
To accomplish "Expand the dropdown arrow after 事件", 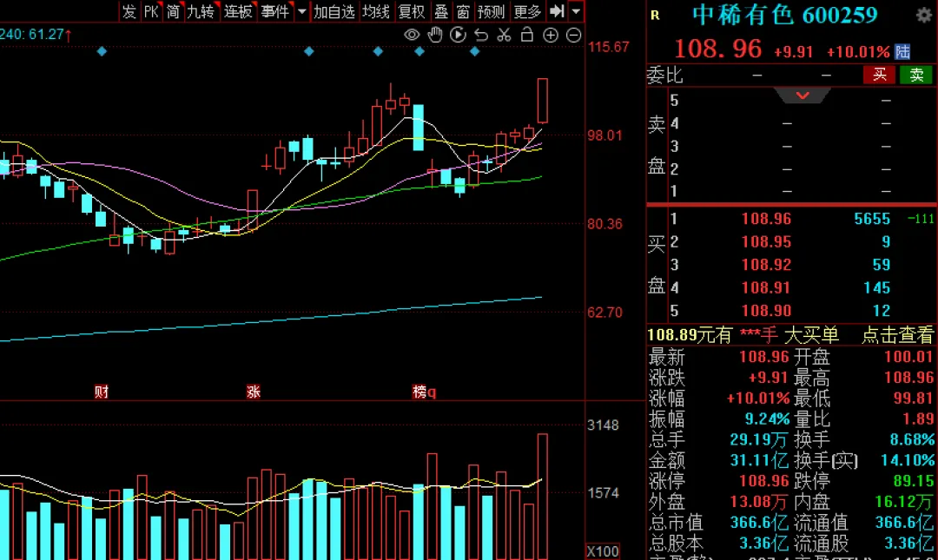I will (x=302, y=11).
